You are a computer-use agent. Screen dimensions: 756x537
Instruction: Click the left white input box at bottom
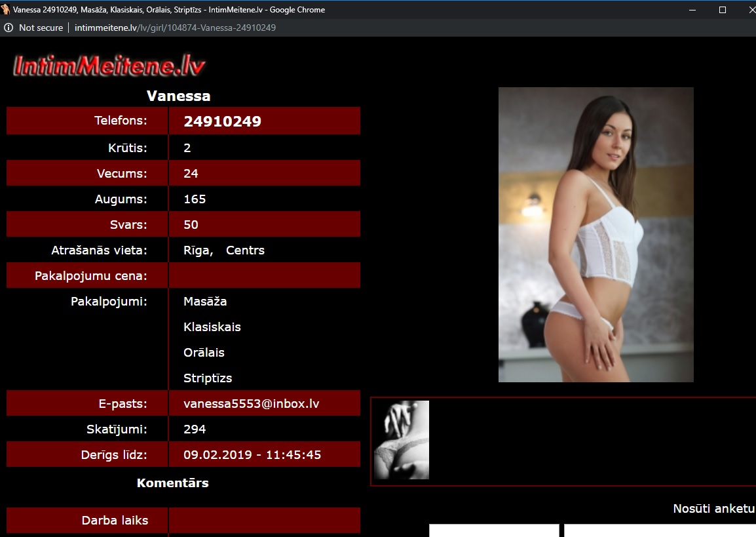coord(494,530)
